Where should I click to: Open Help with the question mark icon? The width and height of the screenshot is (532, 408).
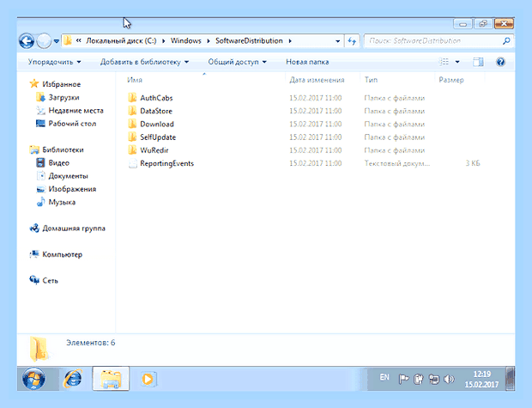coord(500,62)
